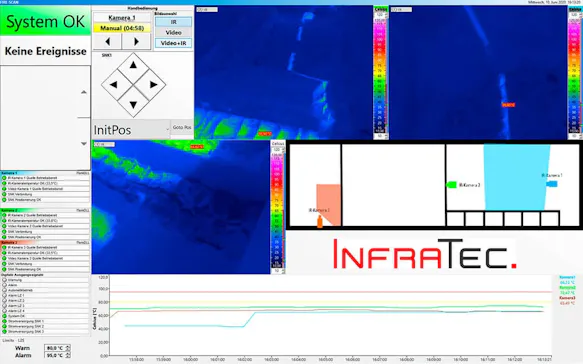Screen dimensions: 583x364
Task: Increase the Warn limit with its up stepper
Action: coord(68,347)
